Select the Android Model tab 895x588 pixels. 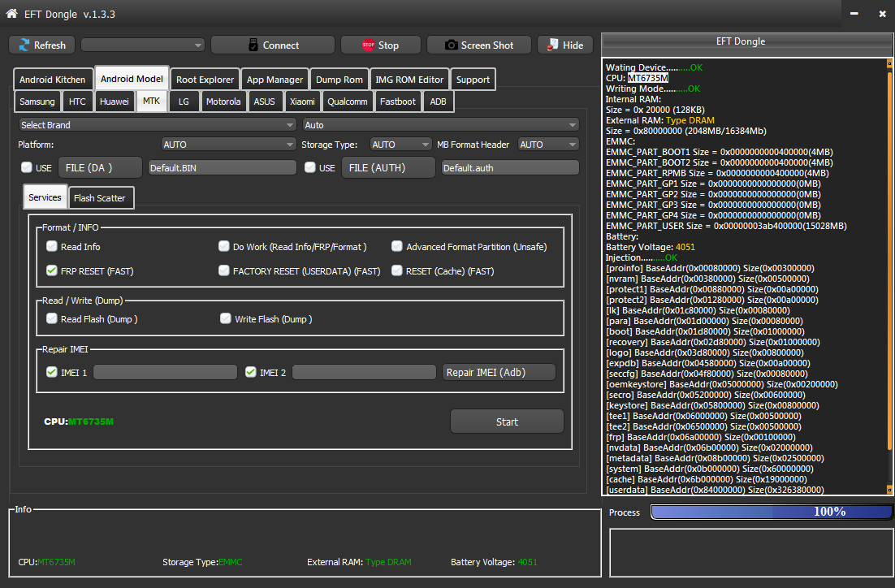132,79
